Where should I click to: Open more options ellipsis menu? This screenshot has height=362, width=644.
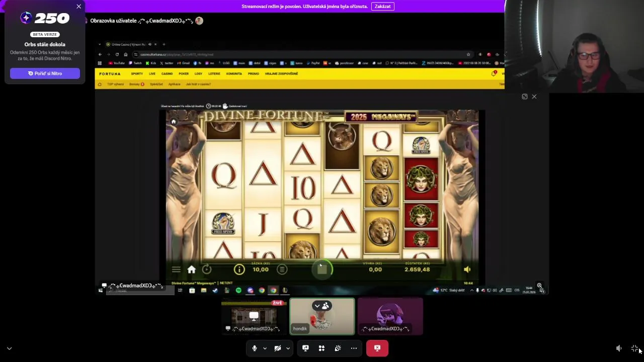[x=354, y=348]
